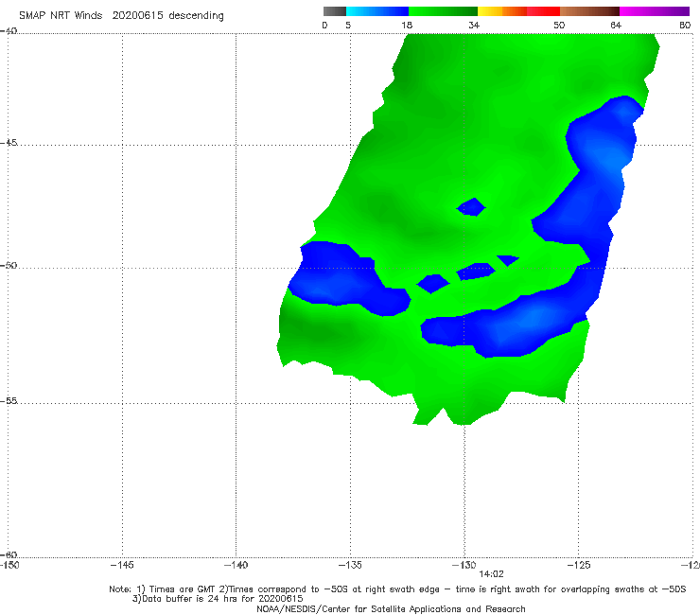Click the color bar label '5'
The width and height of the screenshot is (700, 615).
tap(348, 26)
